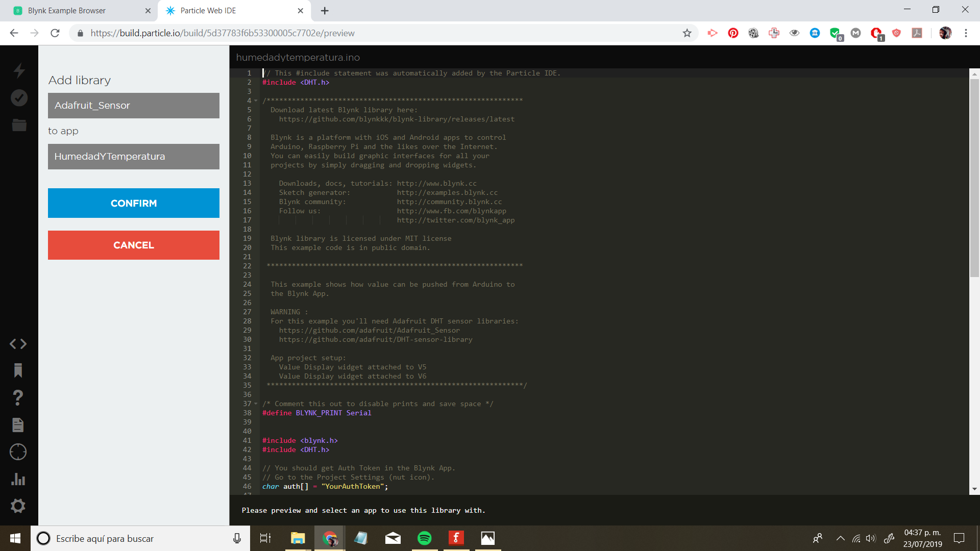Open the Docs document icon
The image size is (980, 551).
click(x=18, y=425)
